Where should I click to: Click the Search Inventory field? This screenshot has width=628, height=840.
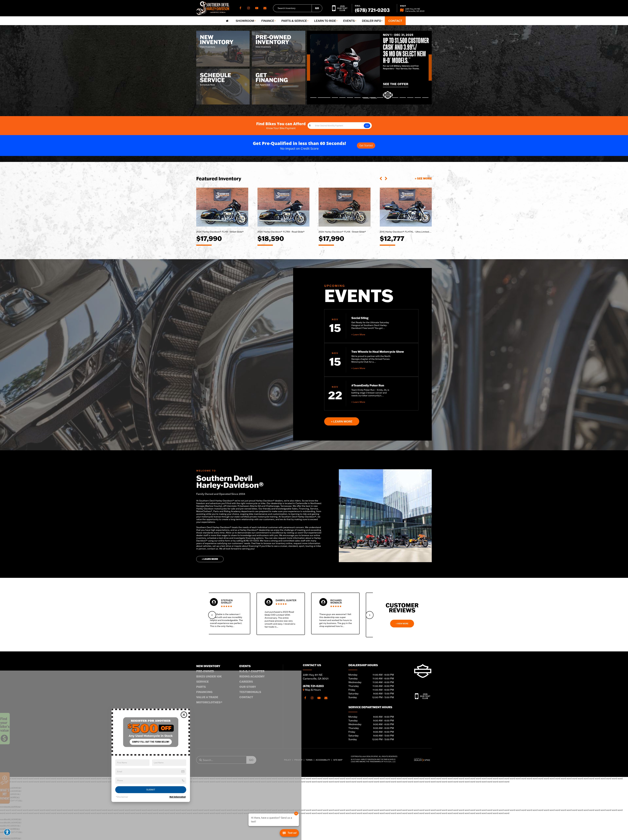point(292,8)
